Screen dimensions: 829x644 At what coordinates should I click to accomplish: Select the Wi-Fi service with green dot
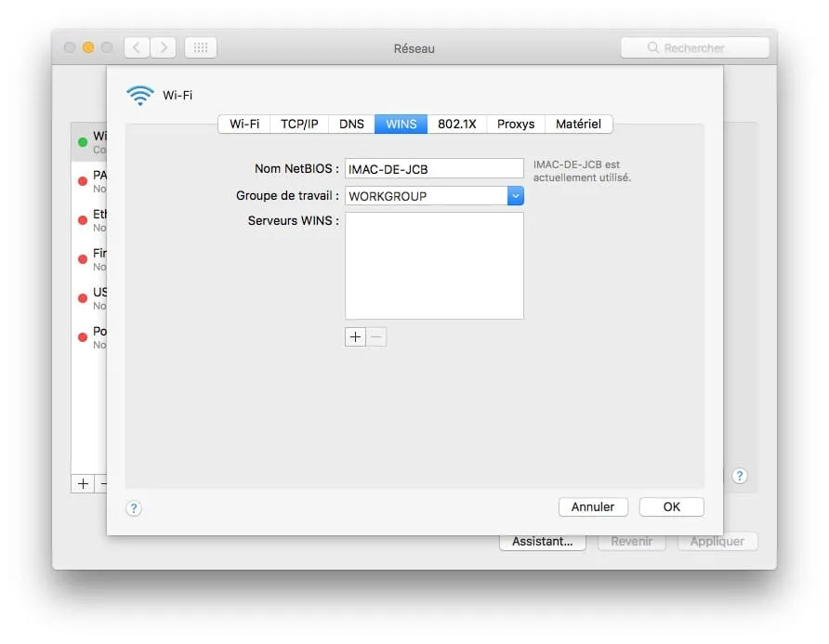(x=89, y=142)
